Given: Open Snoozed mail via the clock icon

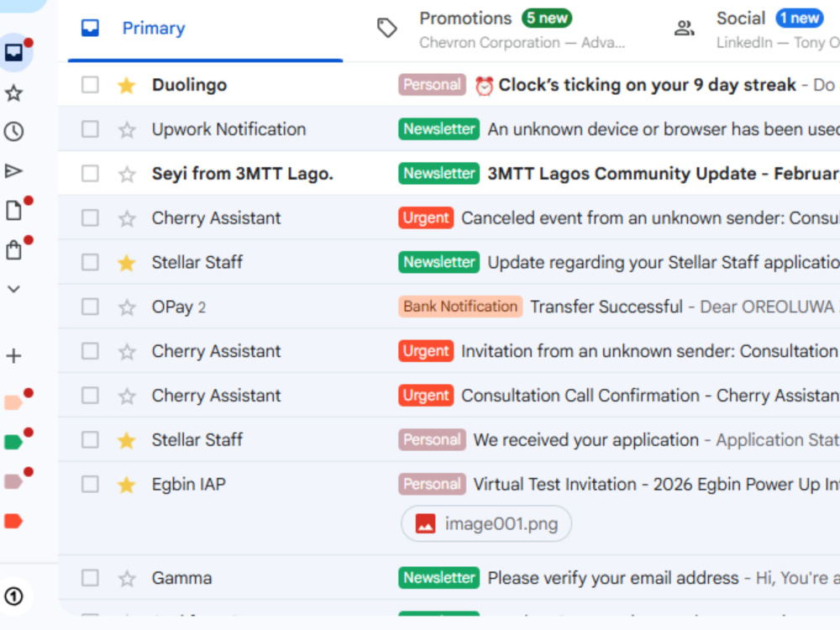Looking at the screenshot, I should 14,132.
